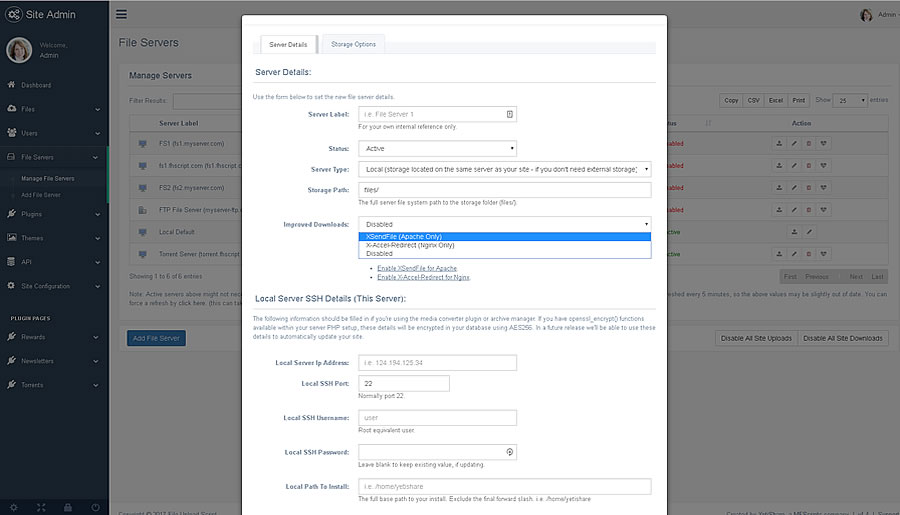
Task: Click the Files cloud icon in sidebar
Action: coord(11,108)
